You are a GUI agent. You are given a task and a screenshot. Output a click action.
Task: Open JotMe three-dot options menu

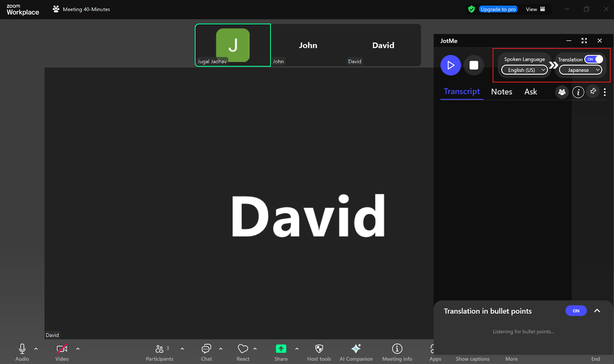[605, 92]
